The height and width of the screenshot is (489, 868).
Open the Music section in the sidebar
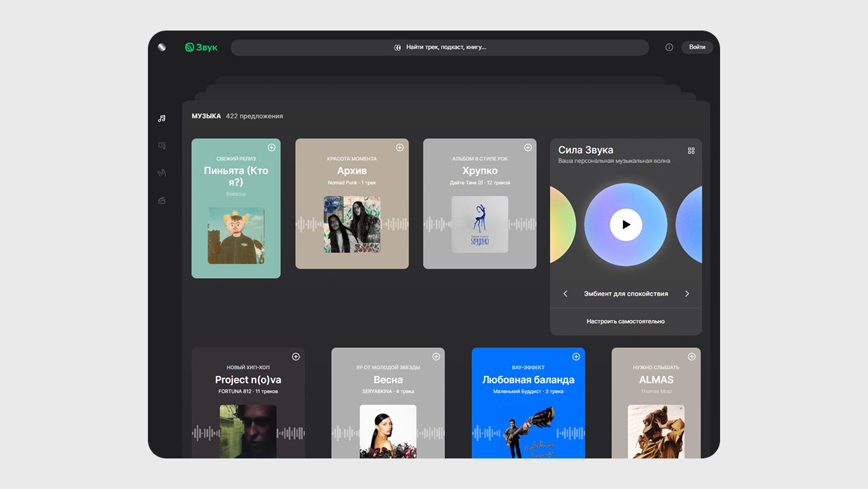161,119
